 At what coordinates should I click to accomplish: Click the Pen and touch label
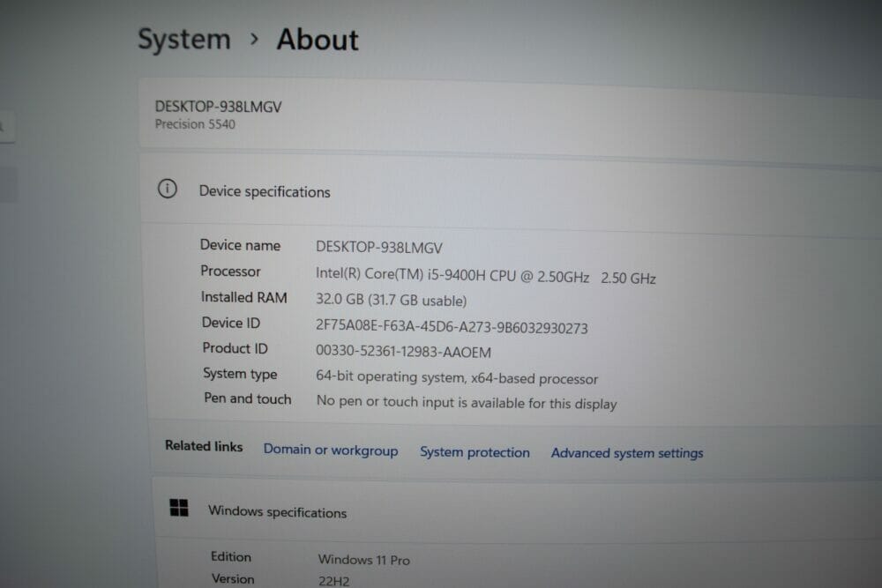click(248, 398)
